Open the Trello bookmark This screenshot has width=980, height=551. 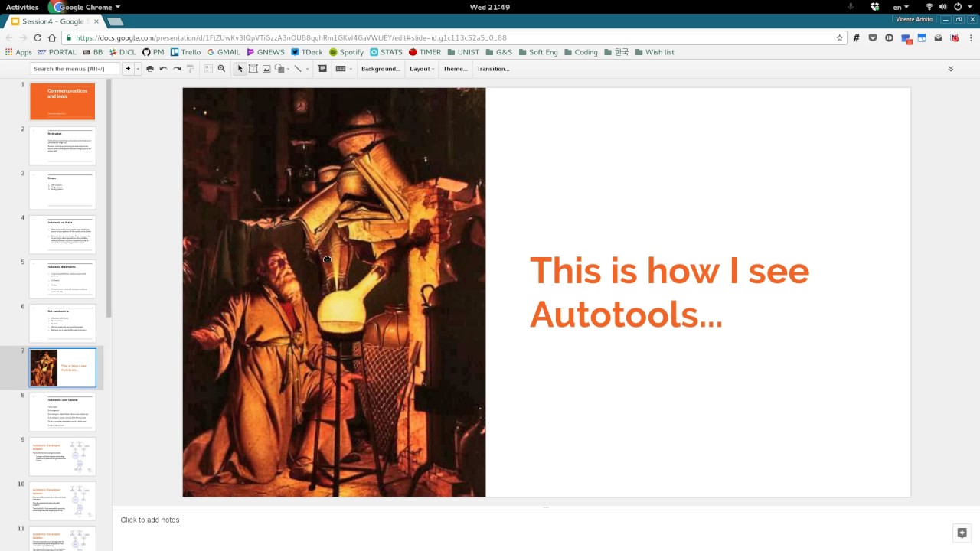click(x=185, y=52)
